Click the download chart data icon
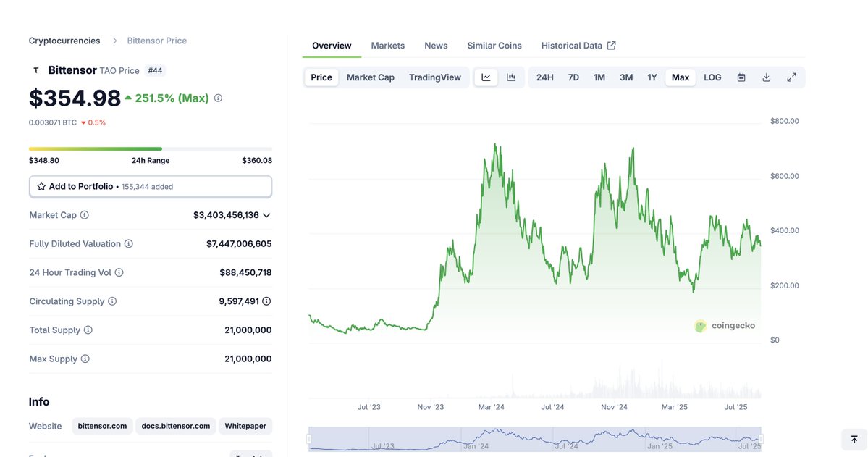This screenshot has width=868, height=457. coord(766,77)
